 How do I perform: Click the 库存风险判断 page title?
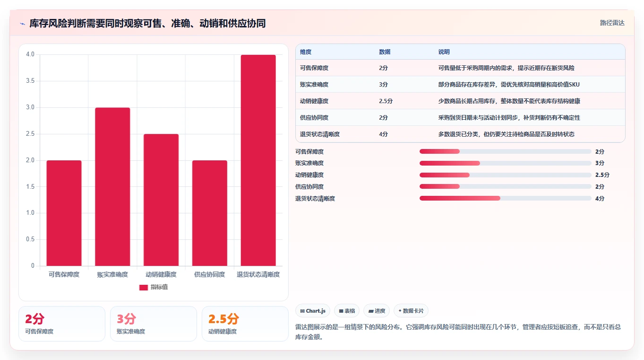point(147,24)
